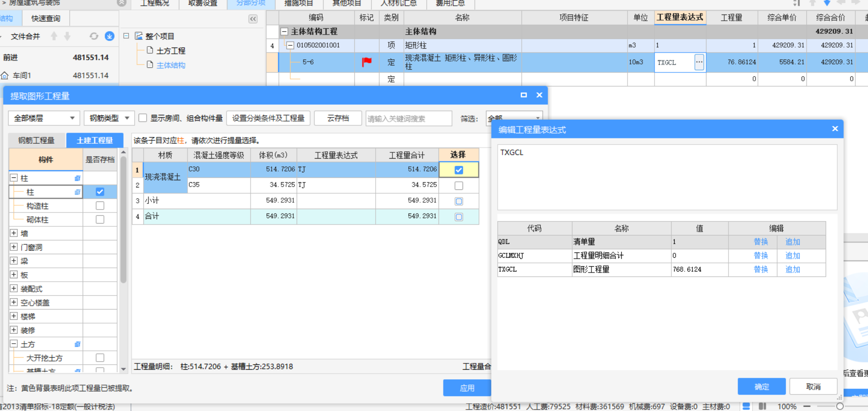Image resolution: width=868 pixels, height=411 pixels.
Task: Open the 全部楼层 floor dropdown
Action: tap(44, 118)
